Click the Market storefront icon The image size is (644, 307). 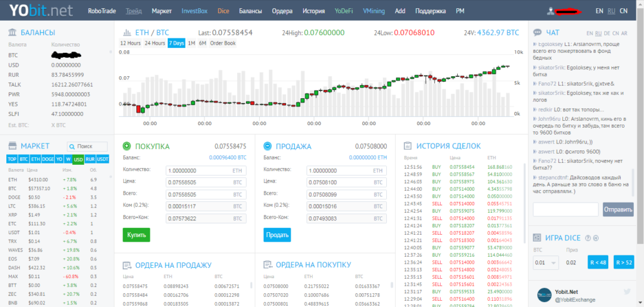coord(13,146)
